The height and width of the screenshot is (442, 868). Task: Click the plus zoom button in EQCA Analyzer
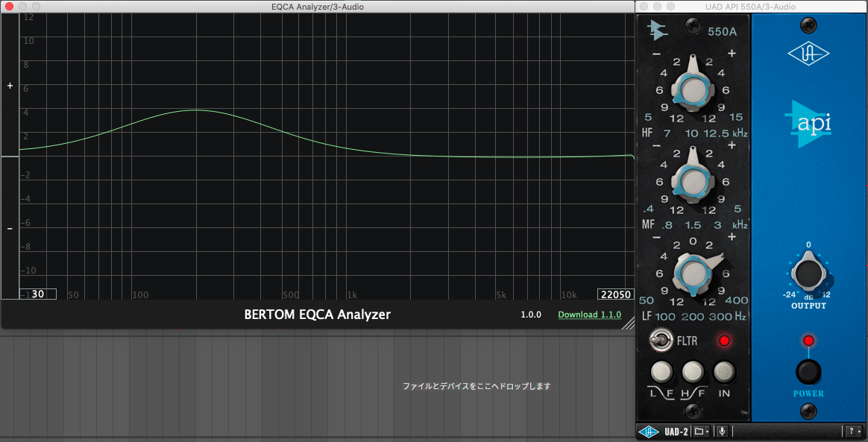pyautogui.click(x=10, y=86)
